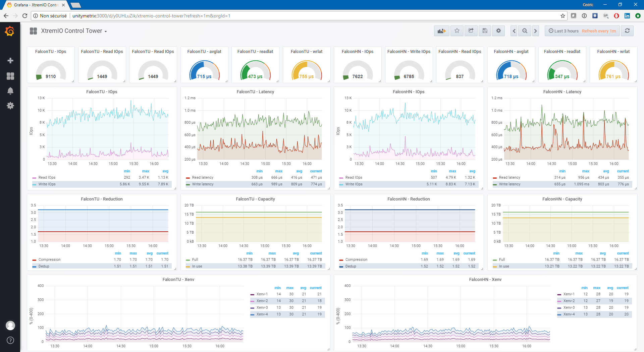Shift time range backward with left arrow
This screenshot has width=644, height=352.
[514, 31]
